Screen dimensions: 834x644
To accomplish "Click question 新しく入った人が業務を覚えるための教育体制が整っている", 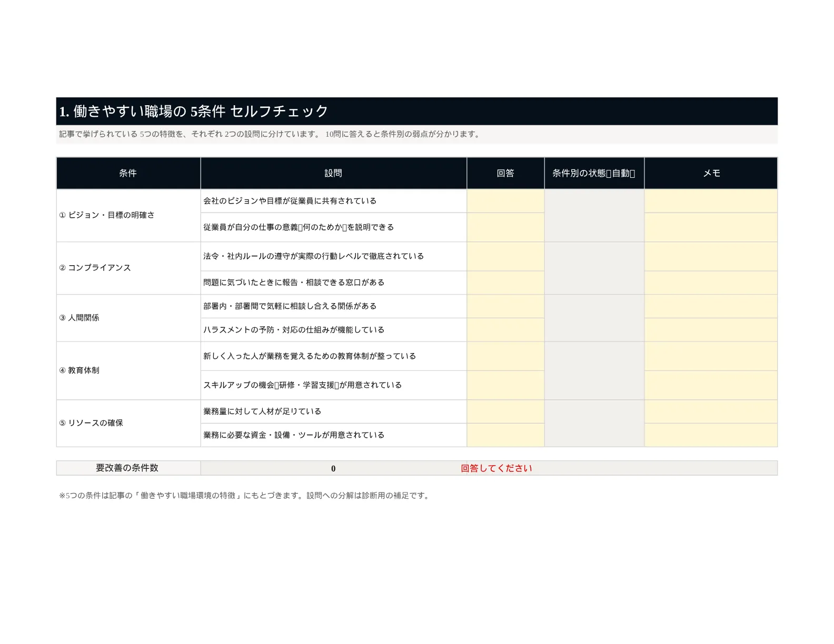I will pos(334,356).
